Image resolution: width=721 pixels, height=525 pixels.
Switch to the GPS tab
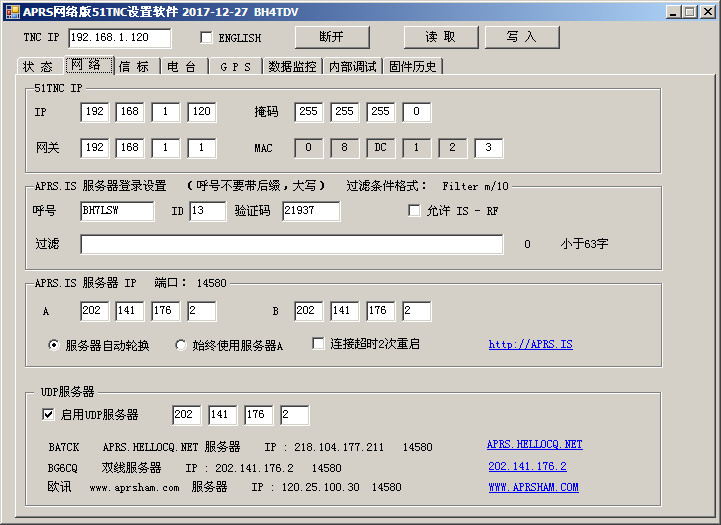tap(235, 67)
